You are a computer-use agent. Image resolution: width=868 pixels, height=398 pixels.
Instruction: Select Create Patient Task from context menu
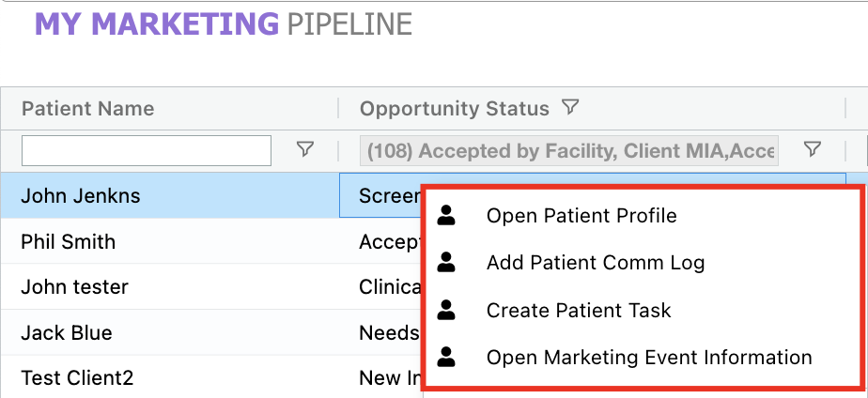(x=579, y=310)
